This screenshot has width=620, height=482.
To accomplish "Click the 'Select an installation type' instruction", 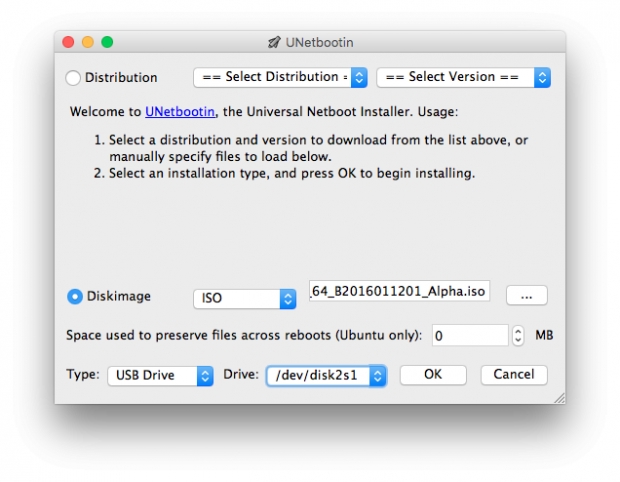I will [x=292, y=174].
